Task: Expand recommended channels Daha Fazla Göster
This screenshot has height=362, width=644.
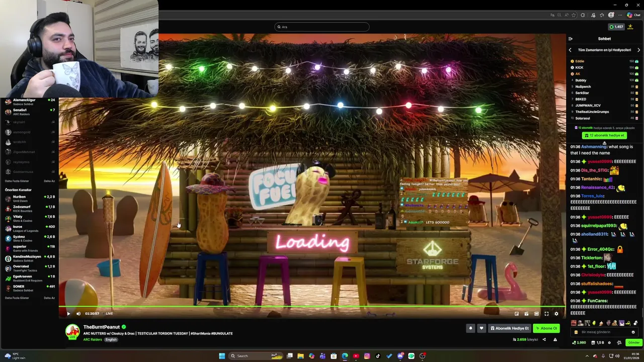Action: click(x=17, y=298)
